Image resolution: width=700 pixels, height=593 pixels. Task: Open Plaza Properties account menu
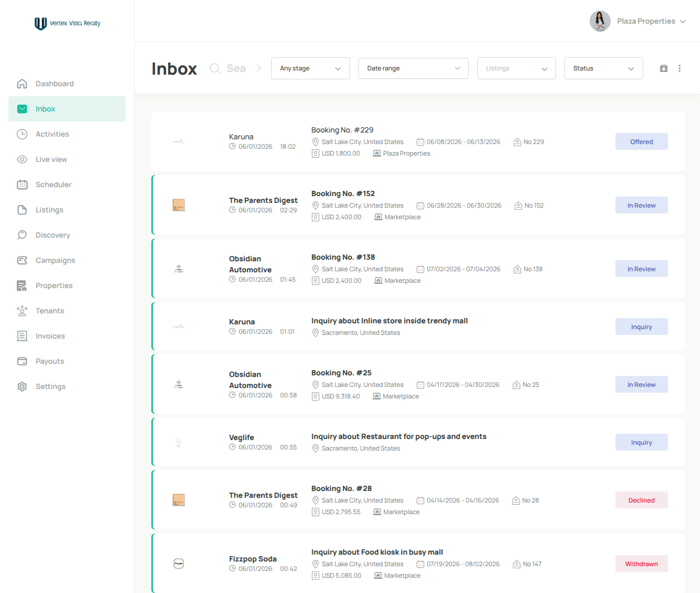[x=638, y=21]
